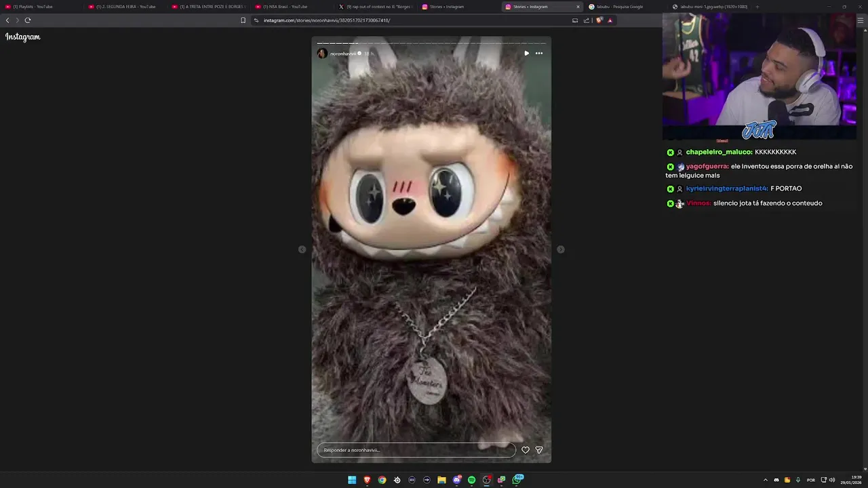Screen dimensions: 868x488
Task: Go to the next story arrow
Action: coord(560,249)
